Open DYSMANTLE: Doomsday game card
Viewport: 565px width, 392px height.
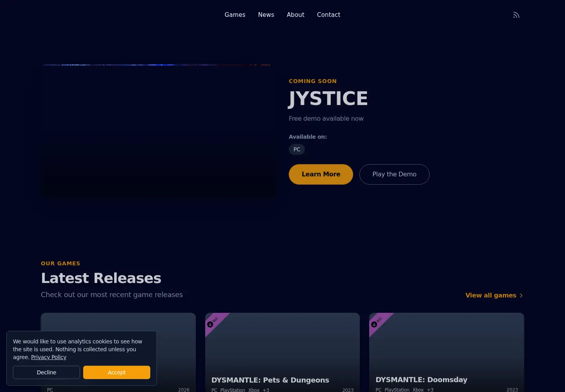point(447,352)
